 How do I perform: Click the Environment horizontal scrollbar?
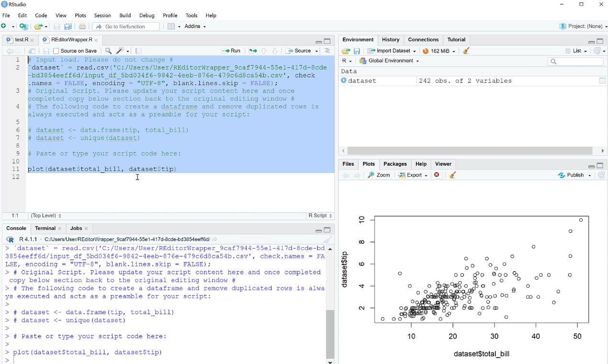point(471,151)
